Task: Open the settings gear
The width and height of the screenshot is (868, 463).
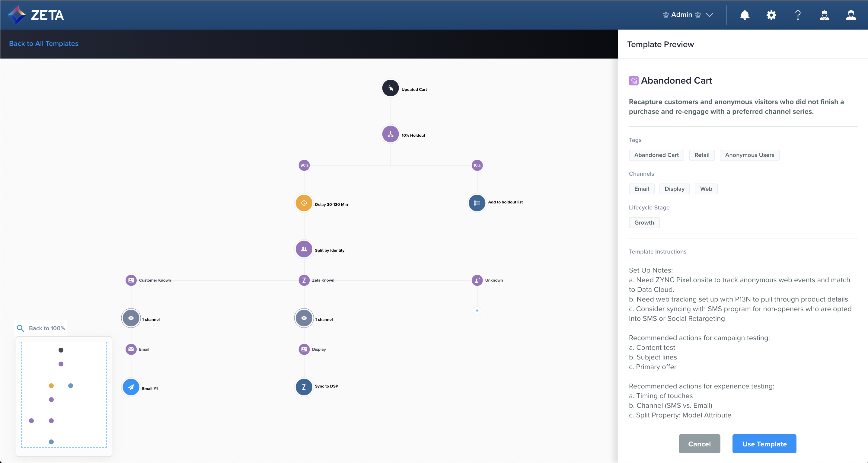Action: point(771,15)
